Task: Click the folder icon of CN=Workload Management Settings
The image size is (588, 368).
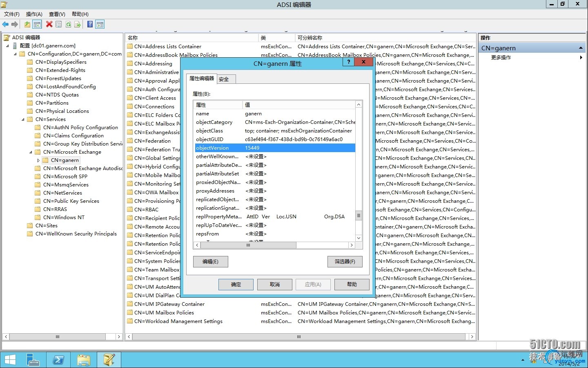Action: click(x=130, y=321)
